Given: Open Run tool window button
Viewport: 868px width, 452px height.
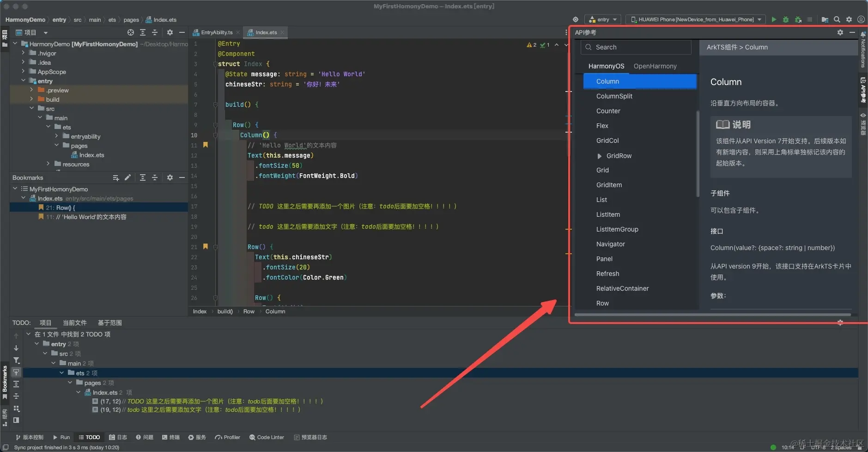Looking at the screenshot, I should point(61,437).
